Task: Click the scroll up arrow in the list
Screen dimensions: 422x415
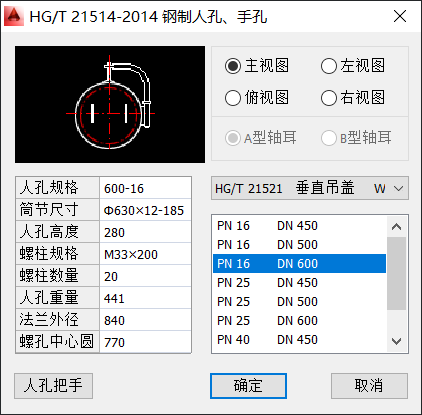Action: pos(396,227)
